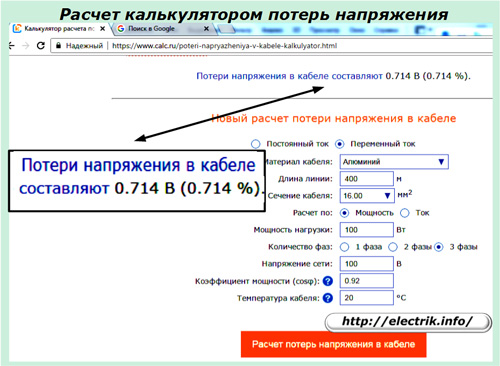
Task: Click the cosφ value field 0.92
Action: [x=367, y=281]
